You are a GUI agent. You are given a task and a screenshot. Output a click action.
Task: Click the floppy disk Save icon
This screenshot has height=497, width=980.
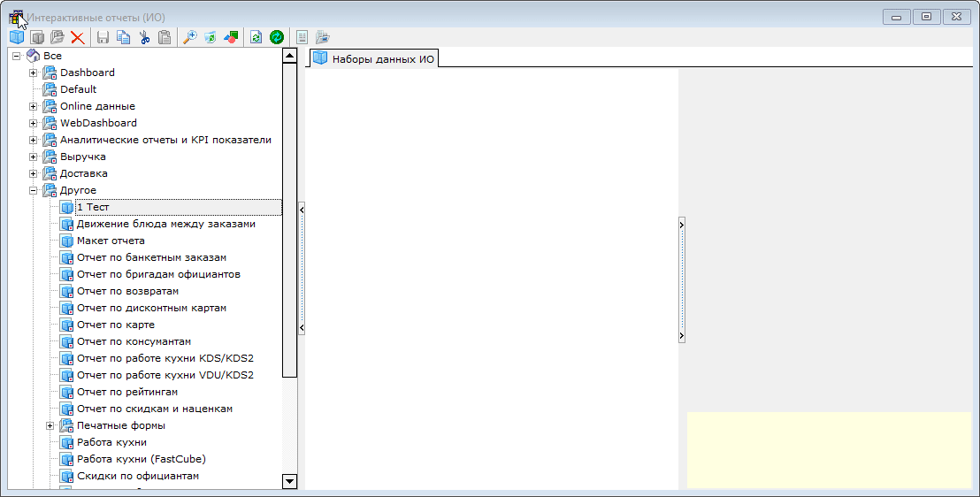tap(103, 37)
